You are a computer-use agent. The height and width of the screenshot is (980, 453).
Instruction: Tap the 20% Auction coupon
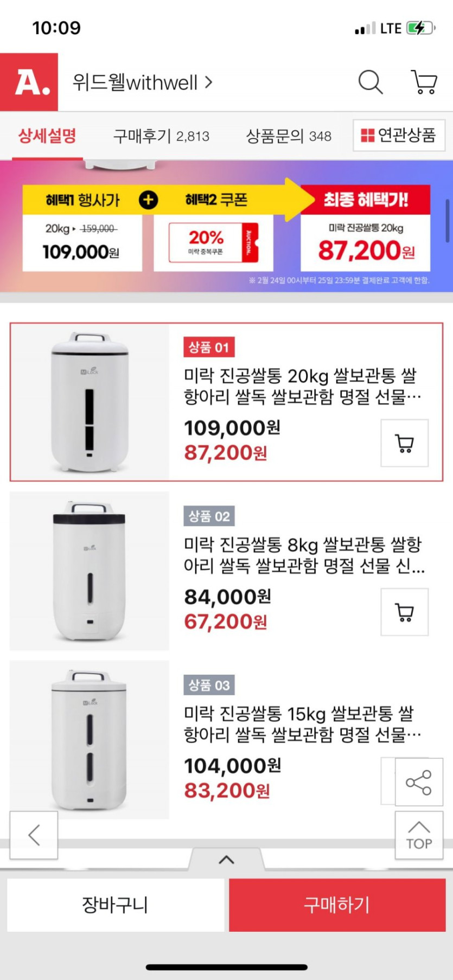click(x=213, y=243)
